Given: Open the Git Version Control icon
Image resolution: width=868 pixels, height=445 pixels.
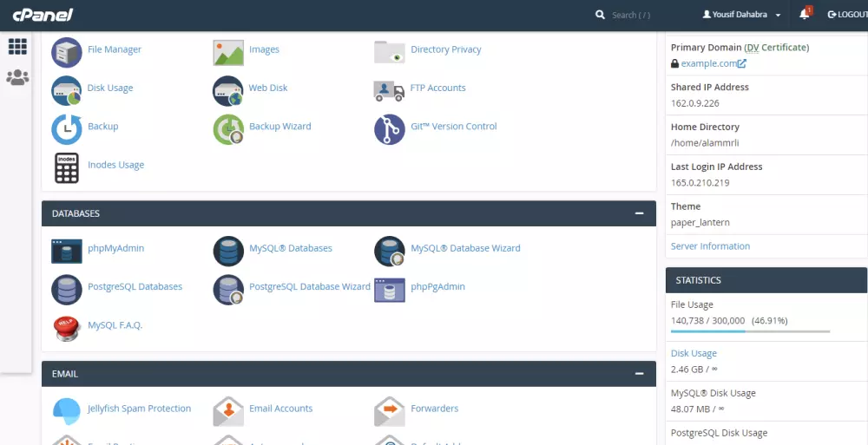Looking at the screenshot, I should pos(390,129).
